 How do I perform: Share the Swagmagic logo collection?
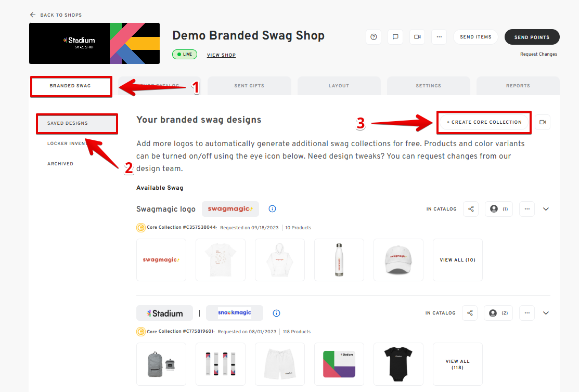pos(471,209)
